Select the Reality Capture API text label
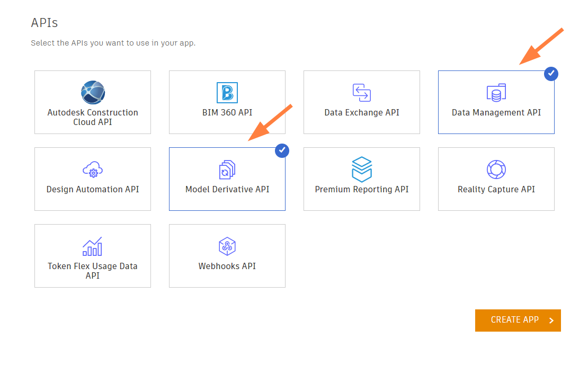This screenshot has height=365, width=588. [x=496, y=190]
